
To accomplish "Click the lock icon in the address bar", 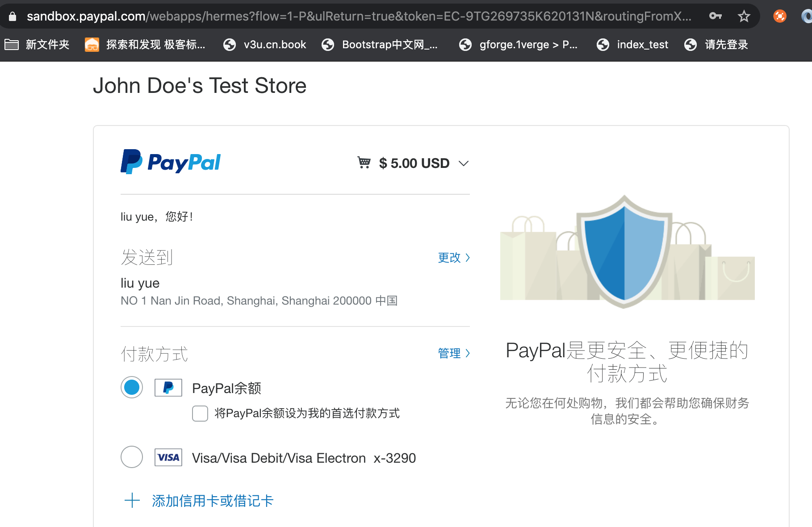I will point(13,16).
